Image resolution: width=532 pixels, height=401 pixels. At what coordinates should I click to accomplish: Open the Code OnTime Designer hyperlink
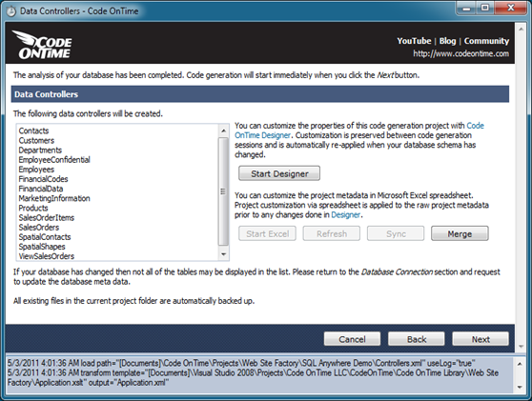click(359, 130)
